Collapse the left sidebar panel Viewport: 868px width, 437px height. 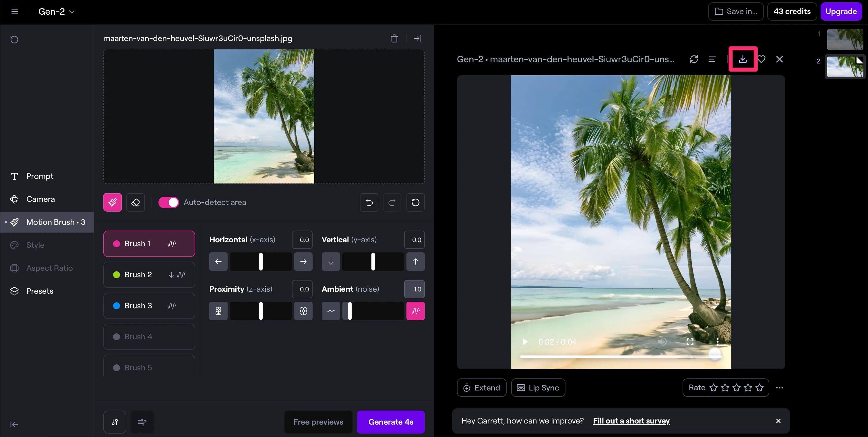pyautogui.click(x=14, y=424)
